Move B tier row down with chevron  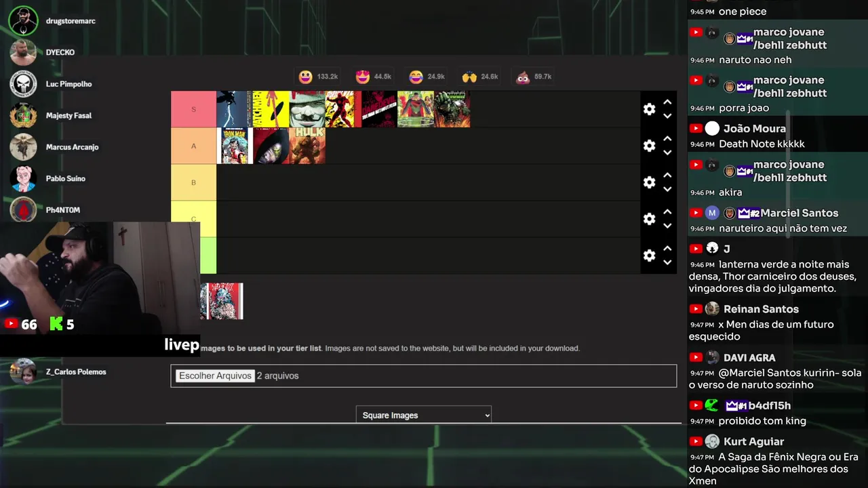pos(667,190)
